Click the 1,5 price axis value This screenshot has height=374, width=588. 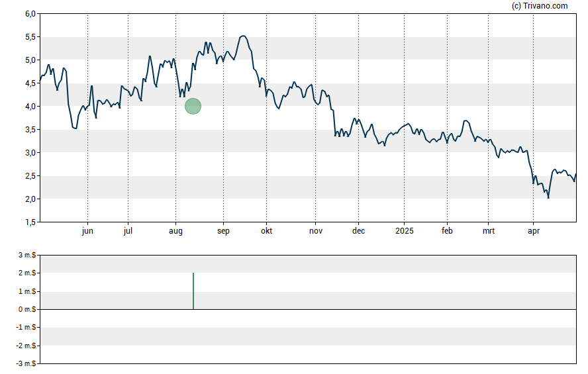(x=30, y=222)
